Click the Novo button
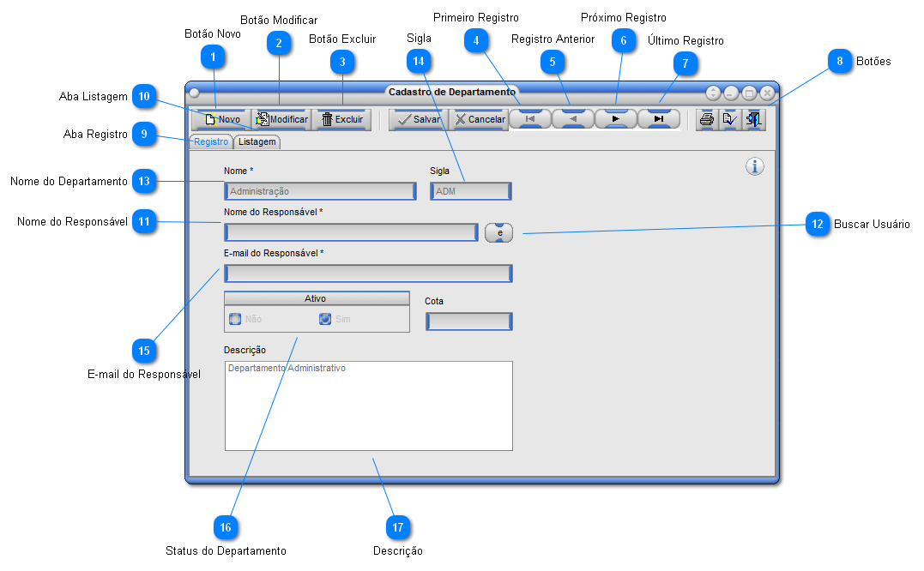The width and height of the screenshot is (924, 571). click(x=221, y=119)
